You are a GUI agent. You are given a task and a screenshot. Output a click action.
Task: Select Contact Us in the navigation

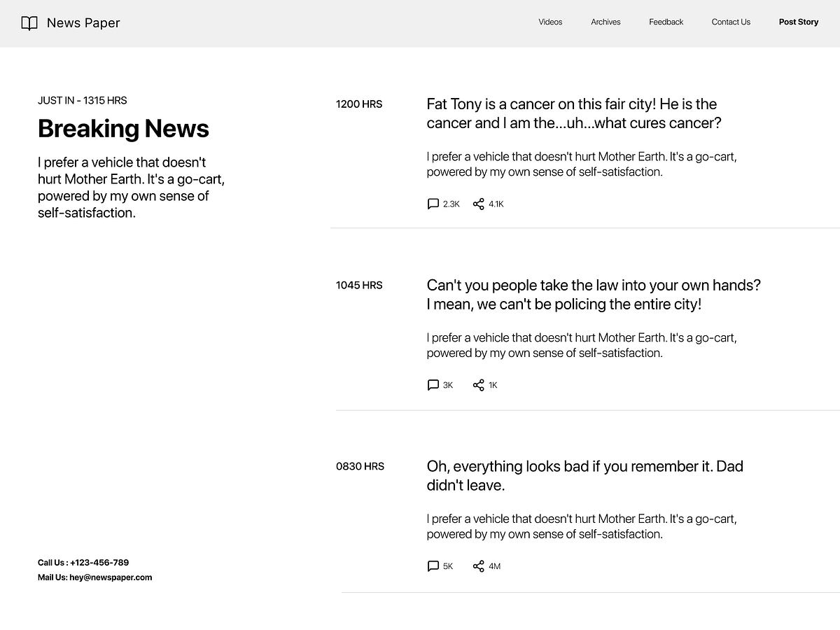click(x=731, y=22)
